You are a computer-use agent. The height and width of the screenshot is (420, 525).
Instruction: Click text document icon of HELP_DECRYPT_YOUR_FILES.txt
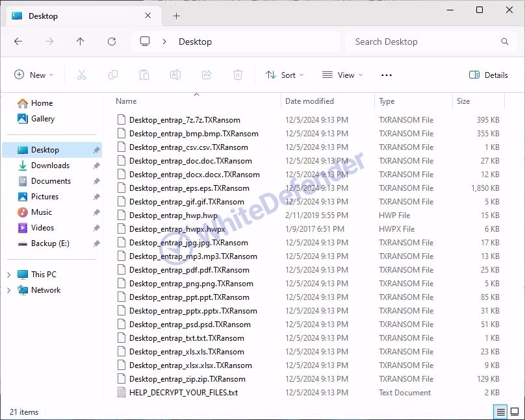[122, 393]
